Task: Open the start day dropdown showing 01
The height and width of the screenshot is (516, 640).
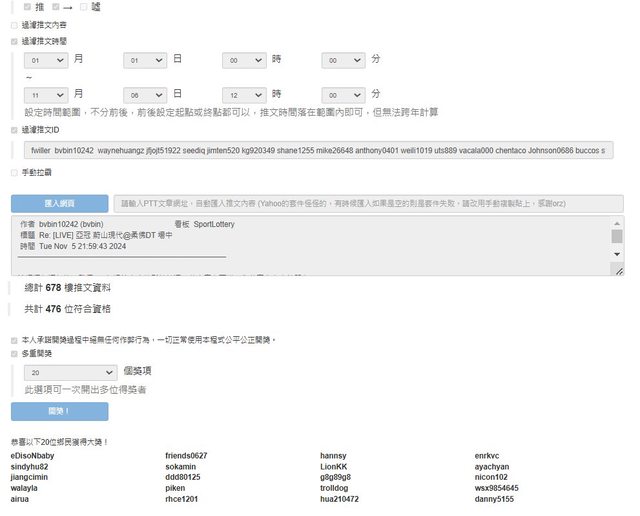Action: [x=145, y=60]
